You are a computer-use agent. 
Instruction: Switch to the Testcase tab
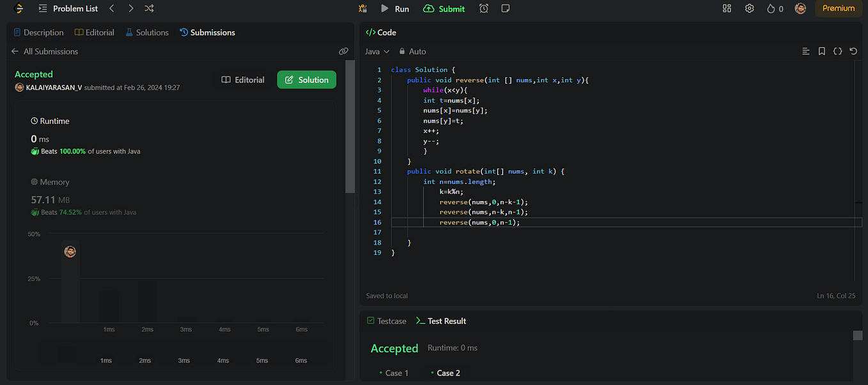387,321
